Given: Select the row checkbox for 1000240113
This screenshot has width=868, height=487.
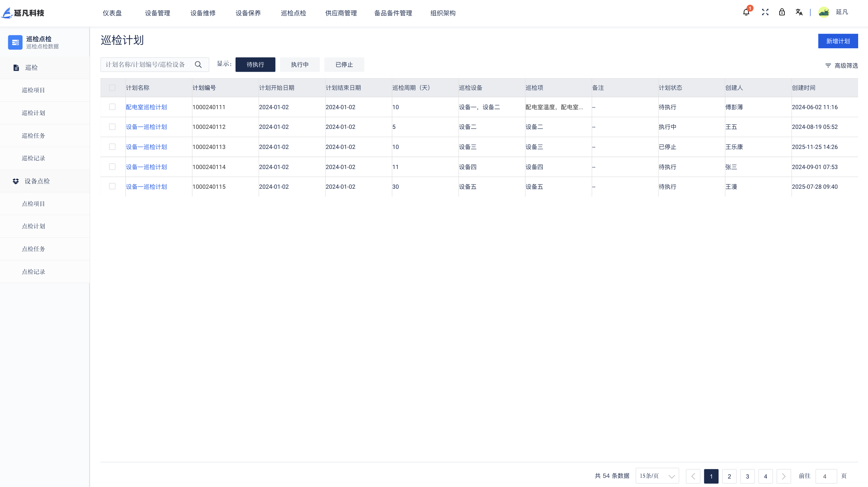Looking at the screenshot, I should pyautogui.click(x=112, y=147).
